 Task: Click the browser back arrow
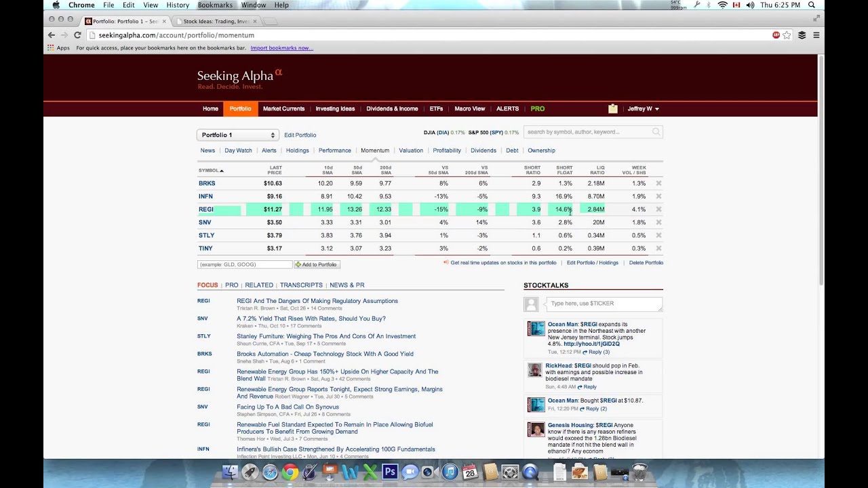[x=52, y=35]
